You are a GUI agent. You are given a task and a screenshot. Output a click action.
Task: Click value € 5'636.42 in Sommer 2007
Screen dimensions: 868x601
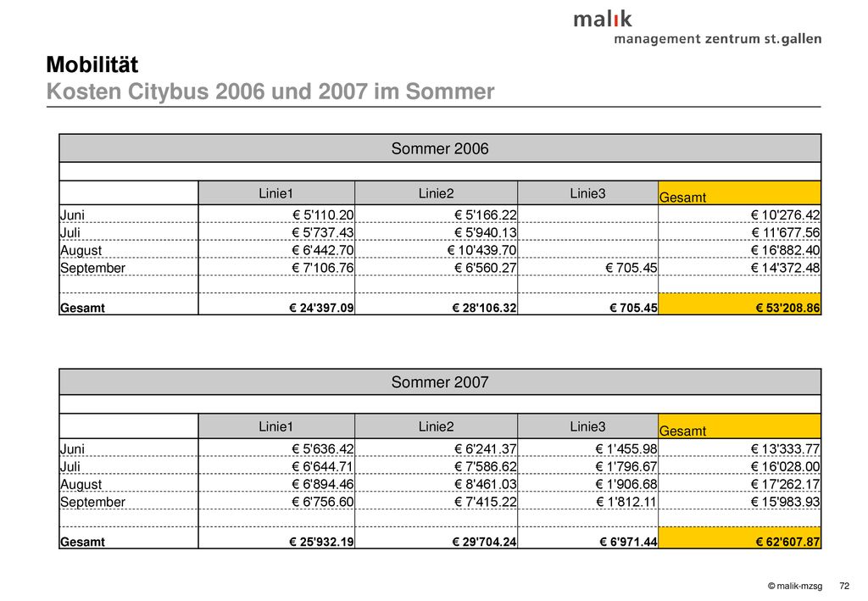point(323,448)
